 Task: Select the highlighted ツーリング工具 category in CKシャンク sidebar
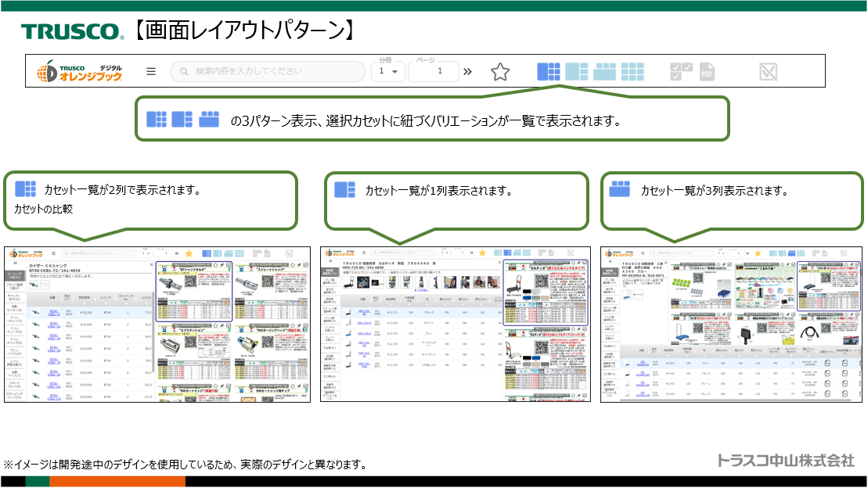coord(14,275)
